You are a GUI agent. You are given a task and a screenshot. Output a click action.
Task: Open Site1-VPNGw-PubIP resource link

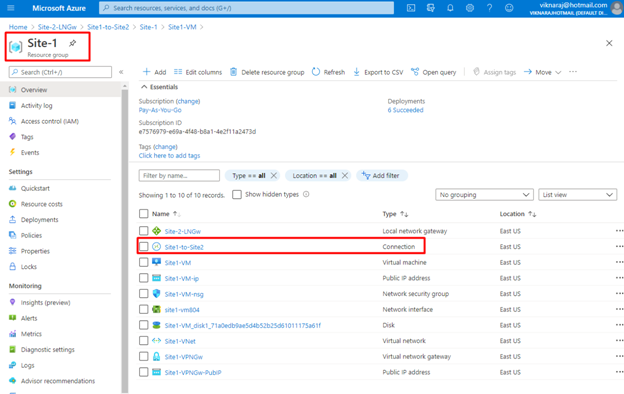click(x=193, y=373)
